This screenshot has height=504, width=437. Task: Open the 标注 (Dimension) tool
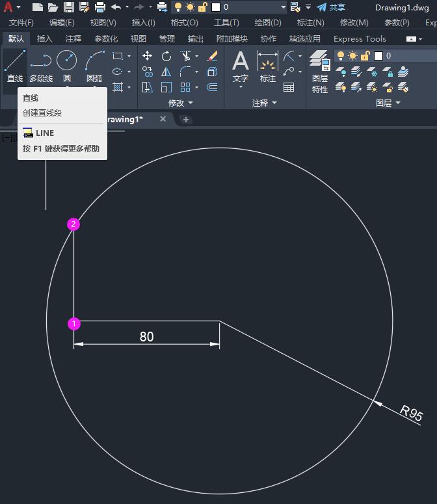[x=268, y=66]
